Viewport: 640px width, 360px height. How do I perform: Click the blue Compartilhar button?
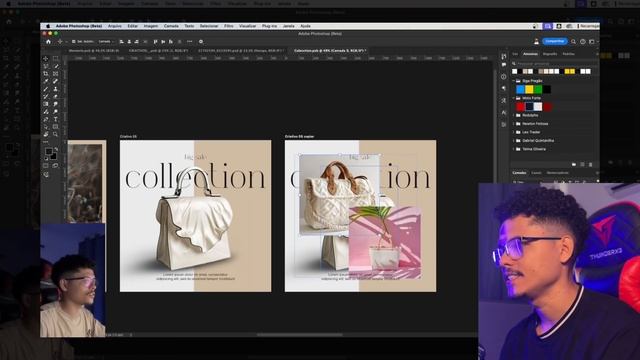pos(555,41)
